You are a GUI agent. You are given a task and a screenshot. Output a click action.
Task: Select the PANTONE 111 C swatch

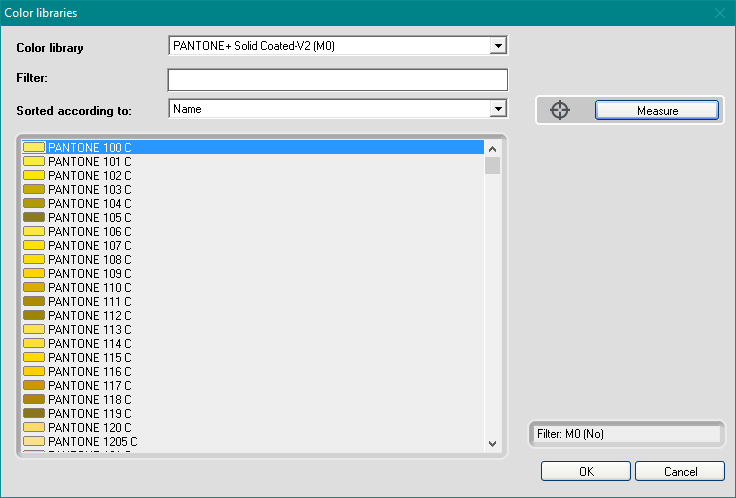[x=34, y=301]
